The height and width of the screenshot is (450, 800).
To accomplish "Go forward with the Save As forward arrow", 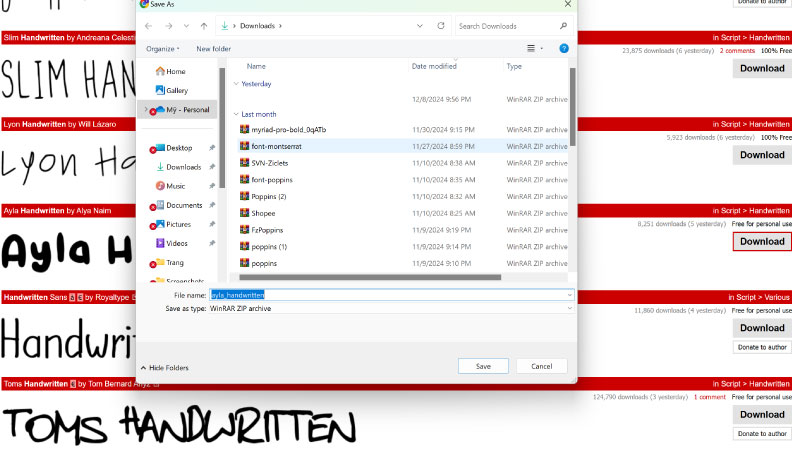I will point(168,26).
